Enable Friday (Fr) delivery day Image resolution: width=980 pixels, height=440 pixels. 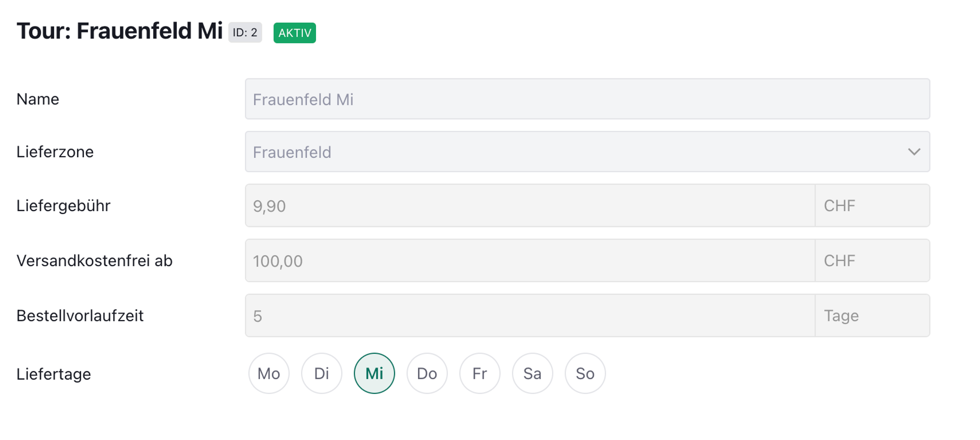coord(480,373)
